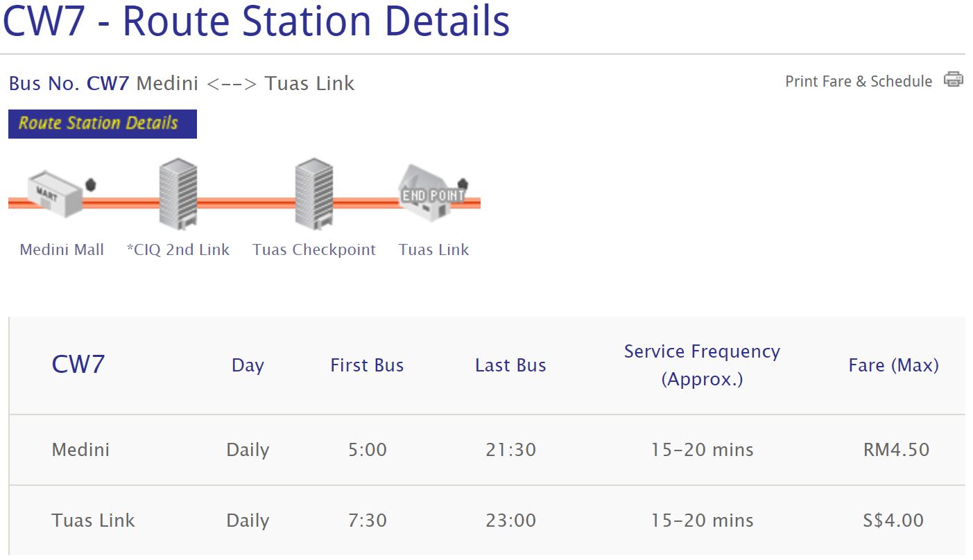
Task: Click the Tuas Checkpoint station label
Action: tap(314, 250)
